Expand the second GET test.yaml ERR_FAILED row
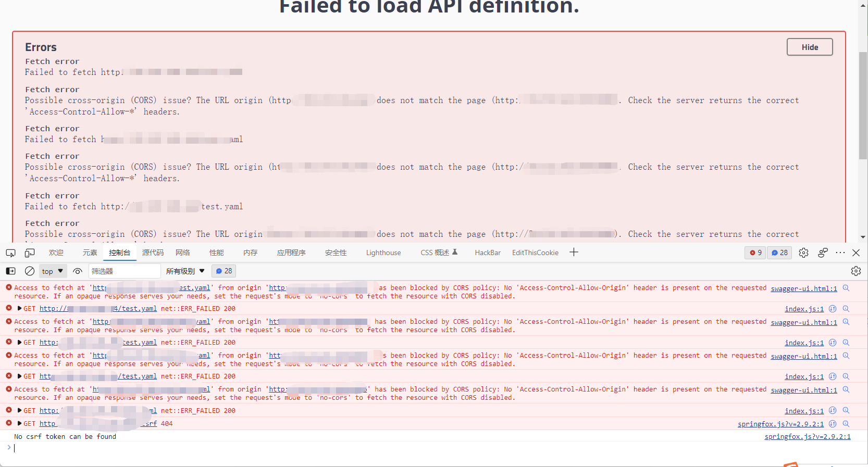868x467 pixels. (20, 343)
